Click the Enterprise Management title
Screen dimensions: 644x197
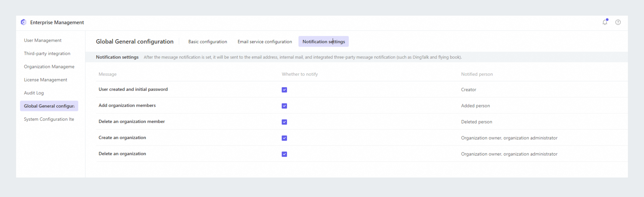pos(57,23)
